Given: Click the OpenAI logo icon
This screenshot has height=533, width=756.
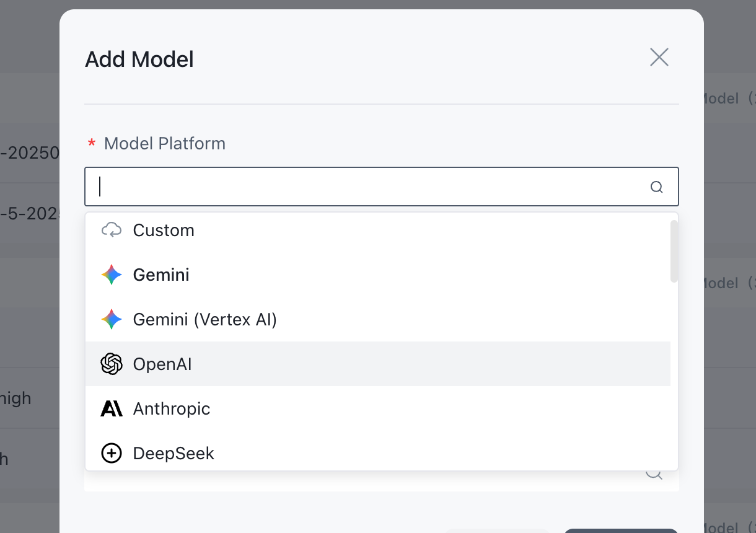Looking at the screenshot, I should click(x=112, y=364).
